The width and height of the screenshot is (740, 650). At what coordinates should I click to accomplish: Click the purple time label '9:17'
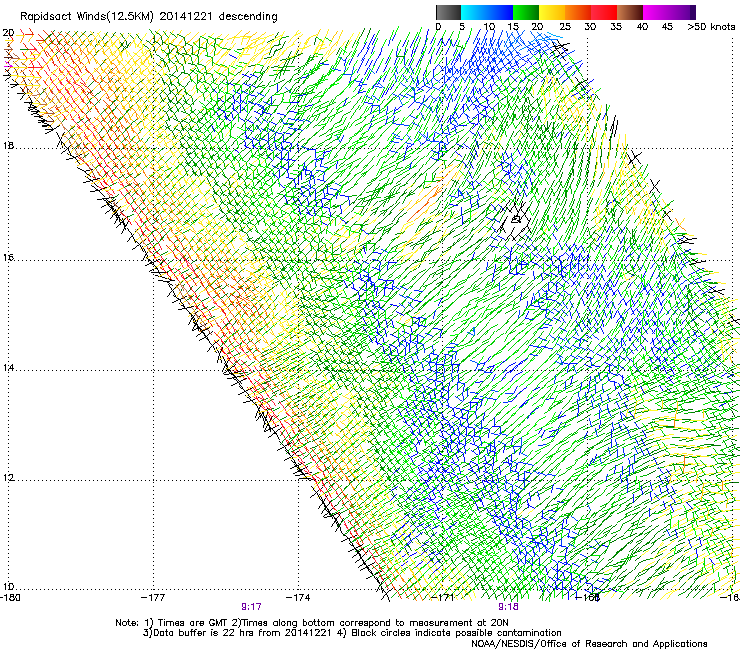pos(251,607)
